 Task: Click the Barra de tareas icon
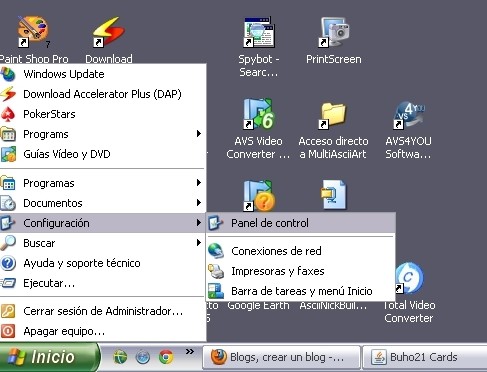tap(216, 291)
